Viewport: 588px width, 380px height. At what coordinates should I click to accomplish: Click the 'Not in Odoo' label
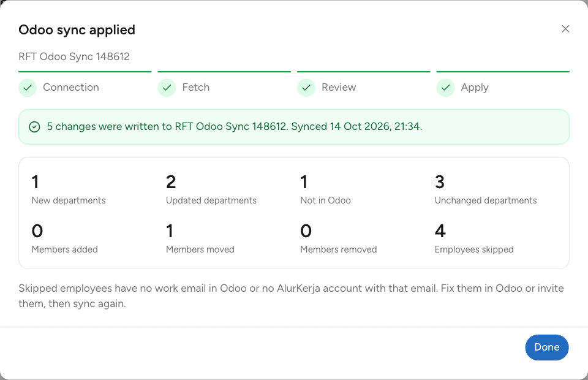(x=325, y=200)
